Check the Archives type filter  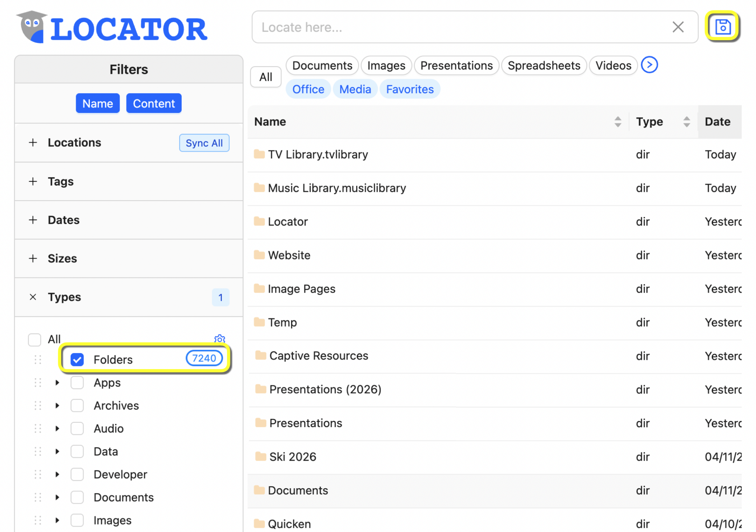[x=77, y=405]
